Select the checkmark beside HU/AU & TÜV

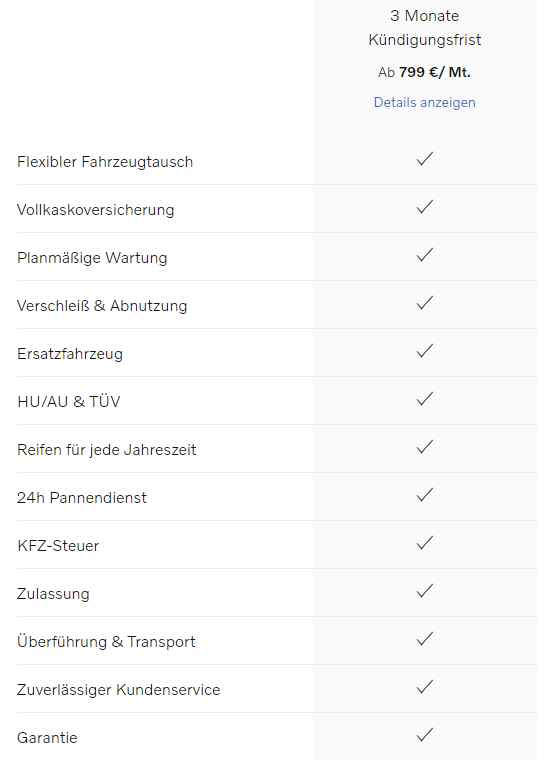pyautogui.click(x=424, y=399)
